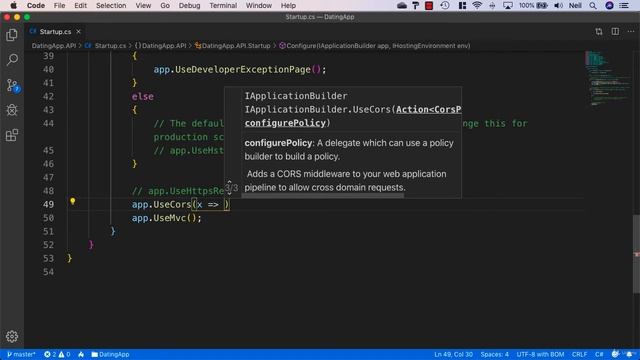This screenshot has width=640, height=360.
Task: Click the master branch in status bar
Action: [x=21, y=354]
